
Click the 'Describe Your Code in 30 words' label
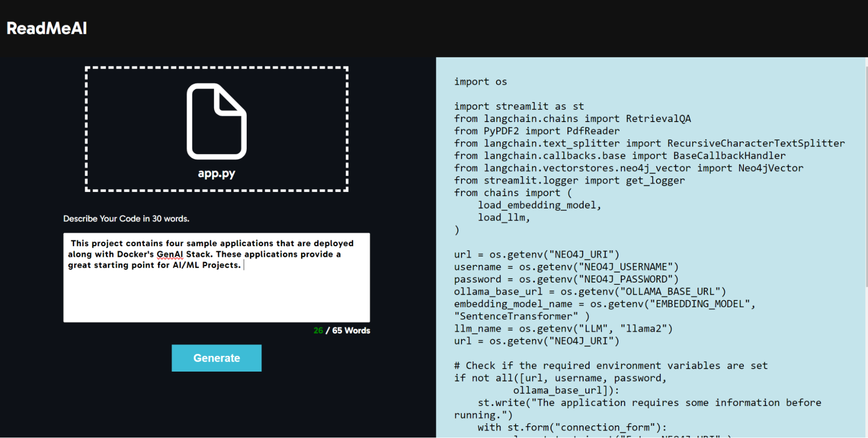(x=126, y=219)
